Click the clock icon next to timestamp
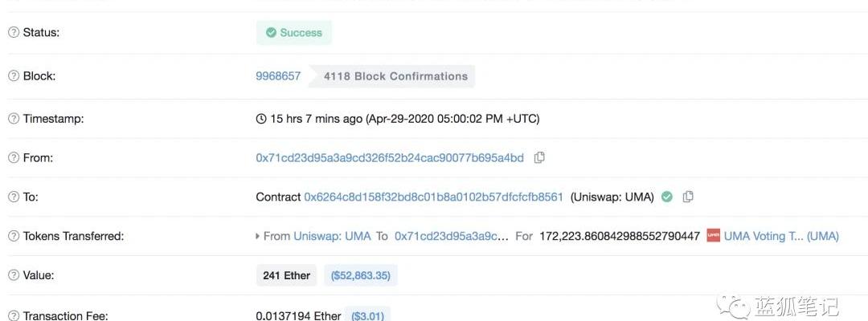The height and width of the screenshot is (321, 868). pos(261,119)
